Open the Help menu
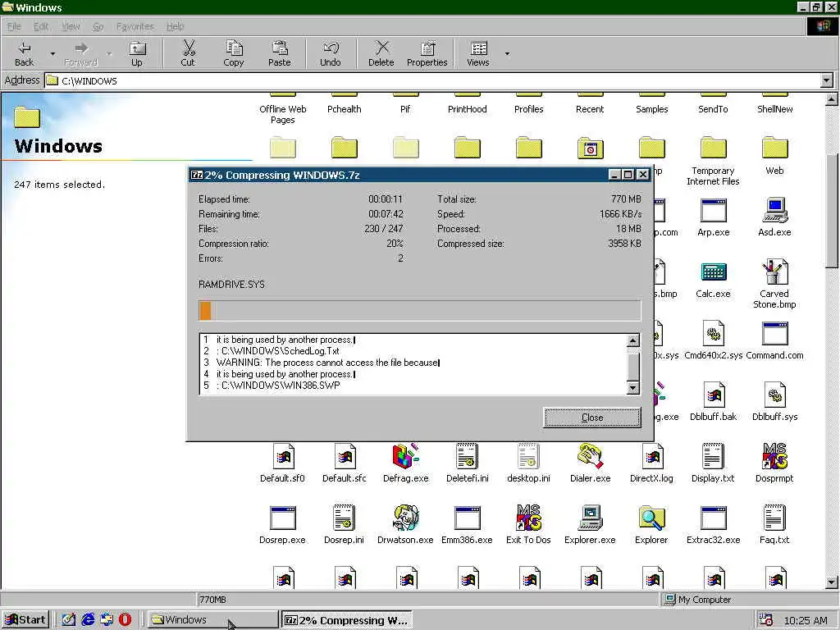The image size is (840, 630). (x=175, y=26)
